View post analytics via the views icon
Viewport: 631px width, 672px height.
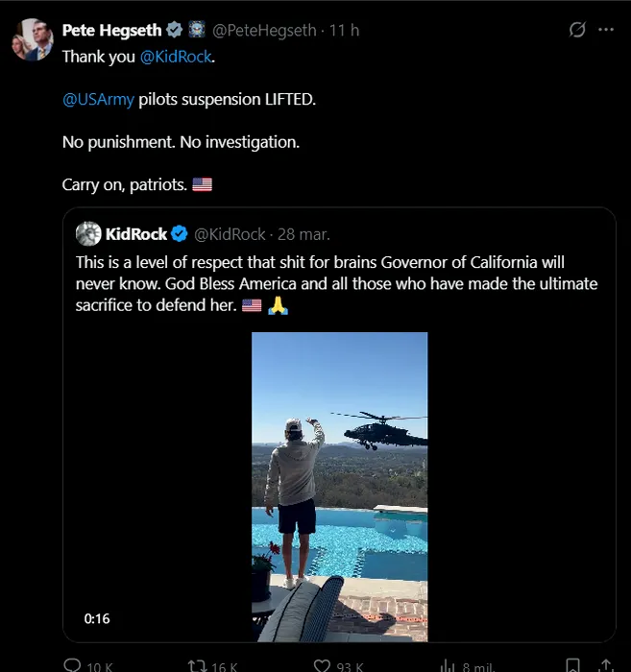pyautogui.click(x=448, y=665)
